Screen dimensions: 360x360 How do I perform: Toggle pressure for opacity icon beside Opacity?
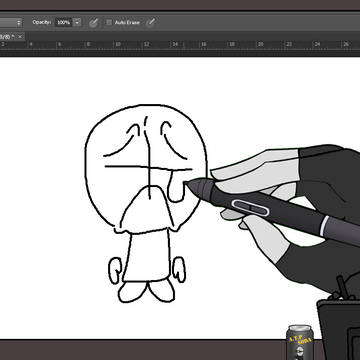tap(94, 22)
